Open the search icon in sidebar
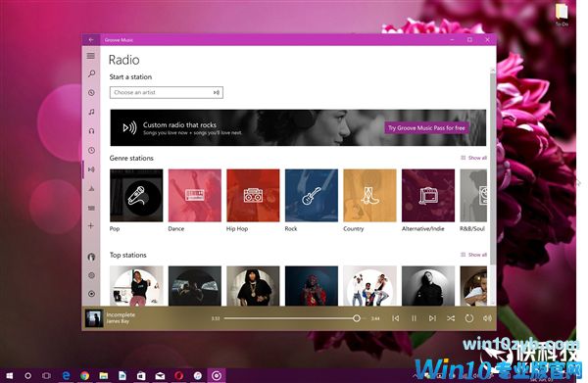Screen dimensions: 588x383 click(x=91, y=73)
